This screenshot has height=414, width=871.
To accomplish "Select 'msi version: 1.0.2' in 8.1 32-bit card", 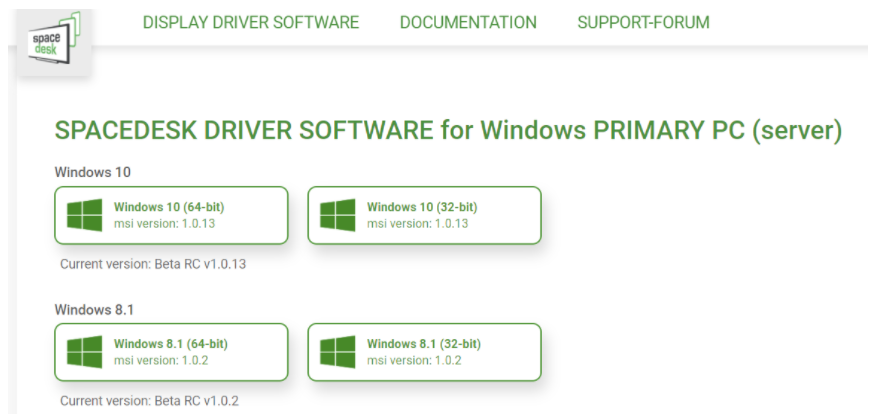I will coord(414,361).
